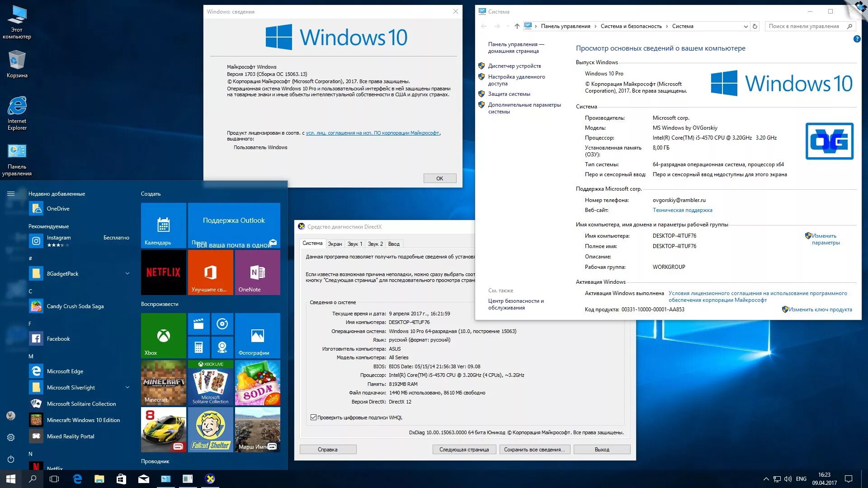The height and width of the screenshot is (488, 868).
Task: Open the Start menu Power button
Action: (x=11, y=459)
